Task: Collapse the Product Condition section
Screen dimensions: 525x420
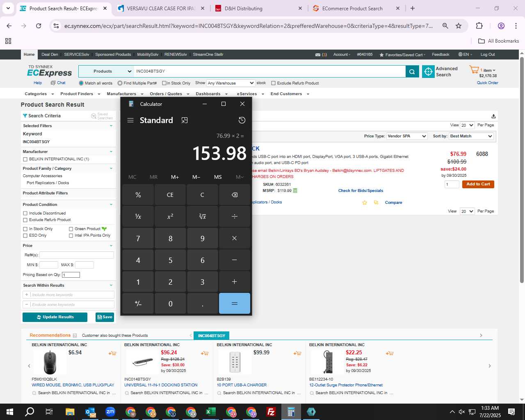Action: point(111,205)
